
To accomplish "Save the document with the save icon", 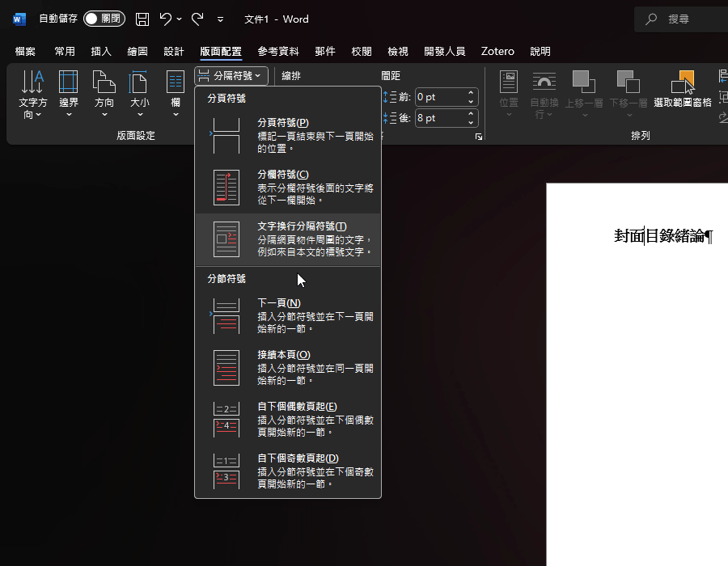I will click(142, 19).
